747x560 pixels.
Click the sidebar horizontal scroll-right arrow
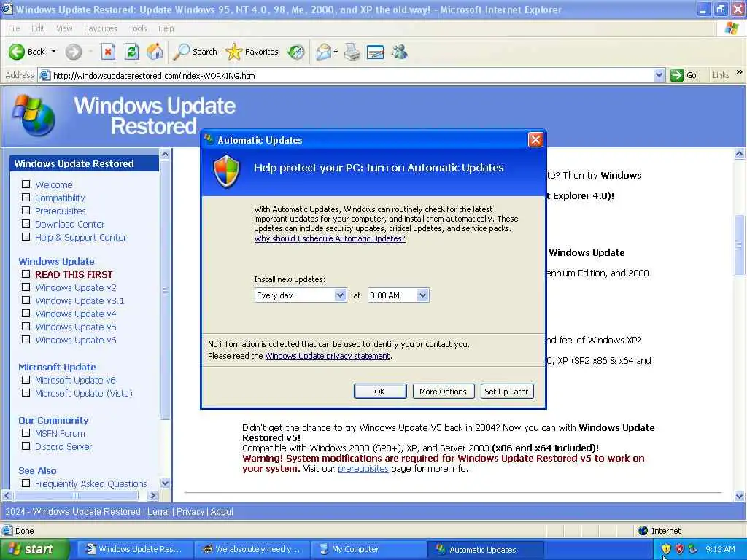[153, 496]
